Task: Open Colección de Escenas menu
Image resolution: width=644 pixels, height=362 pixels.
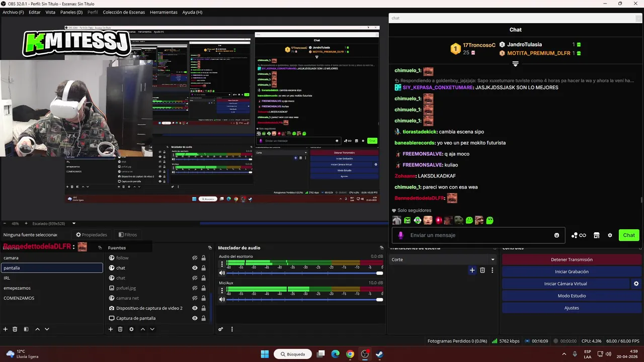Action: pyautogui.click(x=124, y=12)
